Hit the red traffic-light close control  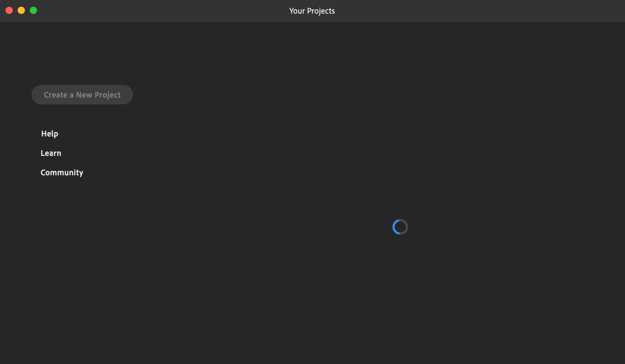pyautogui.click(x=9, y=11)
